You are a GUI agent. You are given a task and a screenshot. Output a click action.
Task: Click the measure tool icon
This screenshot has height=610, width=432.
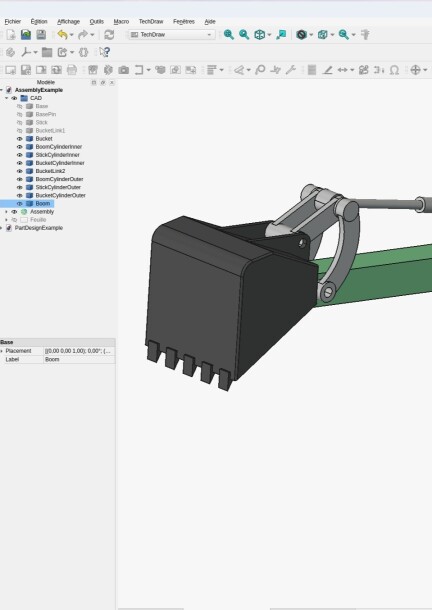coord(365,35)
